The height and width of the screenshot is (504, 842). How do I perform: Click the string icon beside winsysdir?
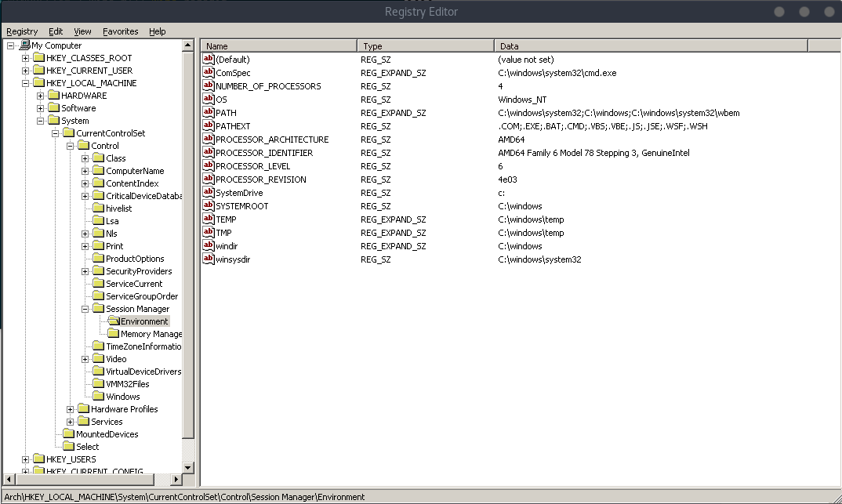[x=209, y=259]
